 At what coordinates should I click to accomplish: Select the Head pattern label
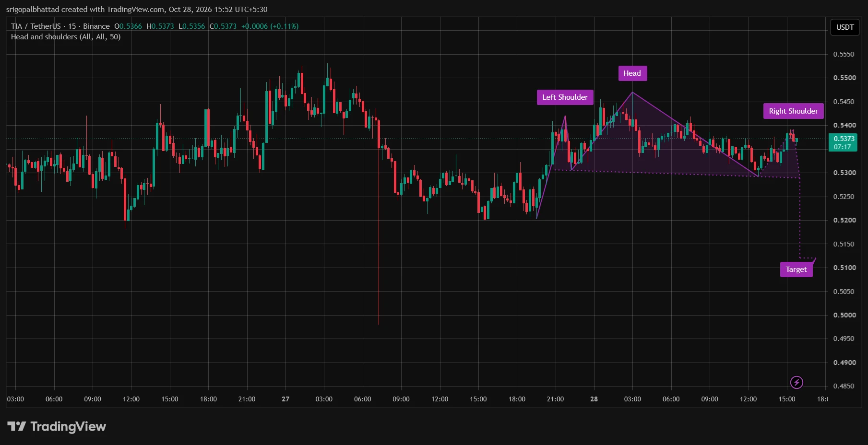point(632,73)
